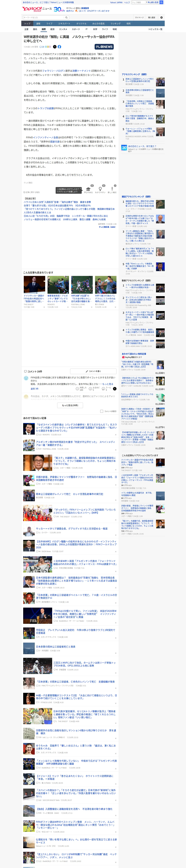Viewport: 186px width, 868px height.
Task: Click the 新しい視点 exclamation reaction
Action: coord(112,189)
